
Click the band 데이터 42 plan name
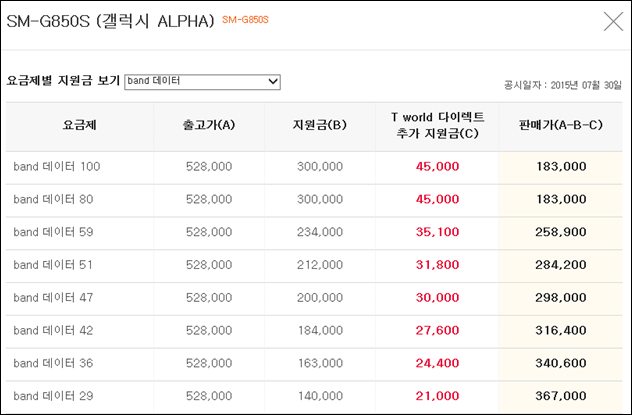(53, 330)
